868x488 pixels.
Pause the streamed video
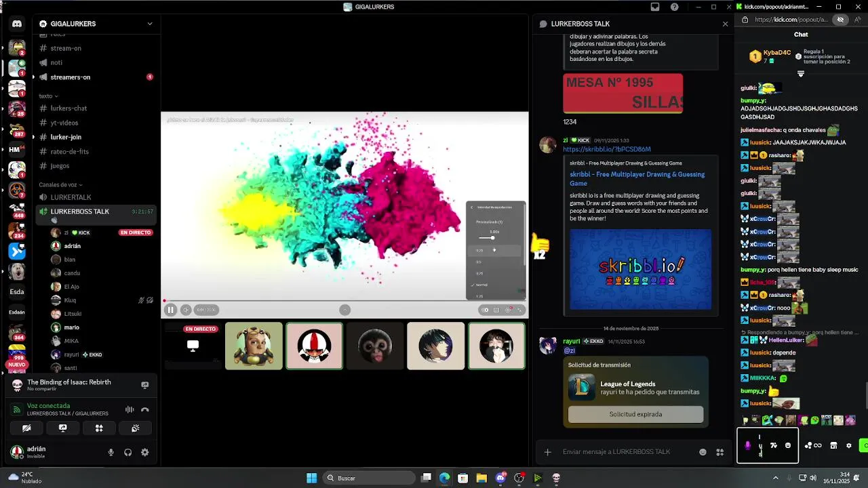[x=170, y=310]
